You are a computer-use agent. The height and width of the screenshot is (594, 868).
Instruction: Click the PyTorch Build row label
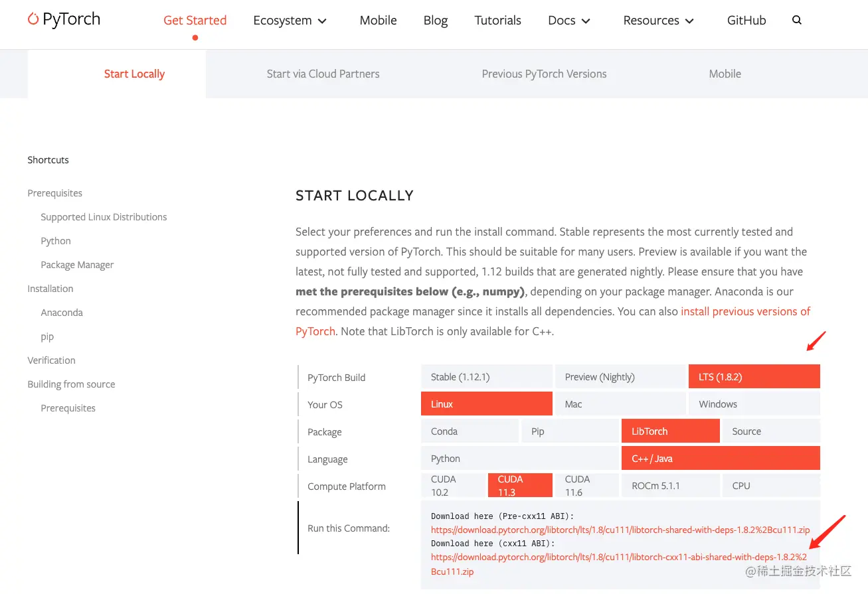coord(337,378)
